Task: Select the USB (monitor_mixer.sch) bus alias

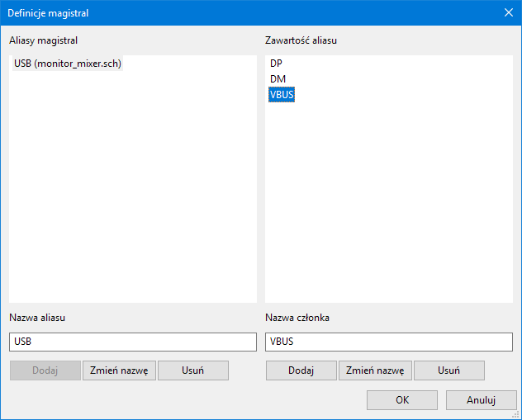Action: tap(68, 64)
